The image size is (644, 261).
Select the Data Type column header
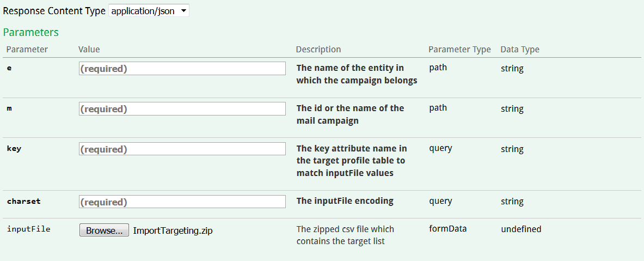point(520,50)
